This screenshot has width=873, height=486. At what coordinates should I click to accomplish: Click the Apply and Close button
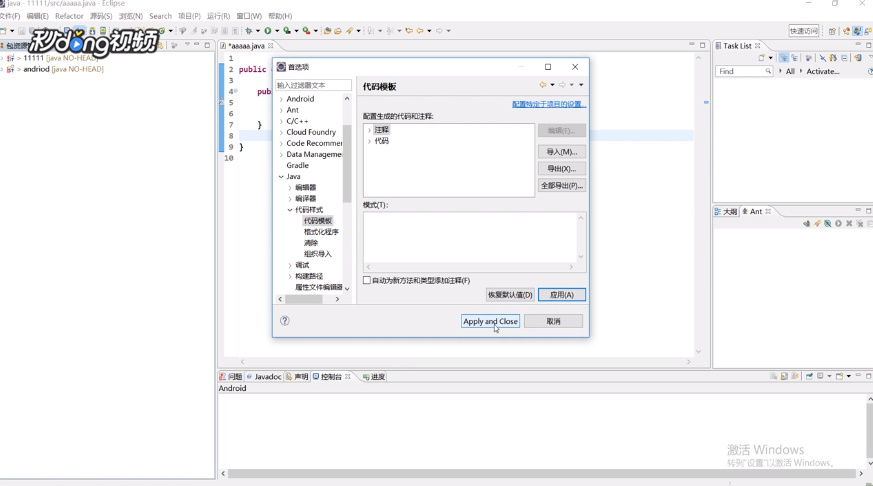pos(491,321)
